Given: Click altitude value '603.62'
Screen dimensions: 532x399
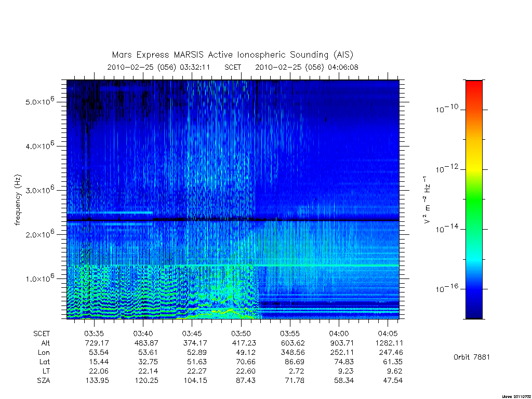Looking at the screenshot, I should (x=293, y=343).
